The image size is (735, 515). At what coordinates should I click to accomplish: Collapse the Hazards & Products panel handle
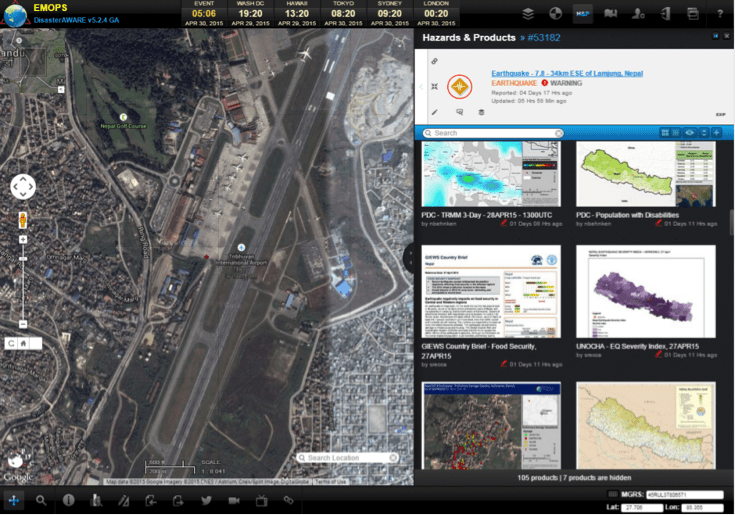tap(408, 257)
